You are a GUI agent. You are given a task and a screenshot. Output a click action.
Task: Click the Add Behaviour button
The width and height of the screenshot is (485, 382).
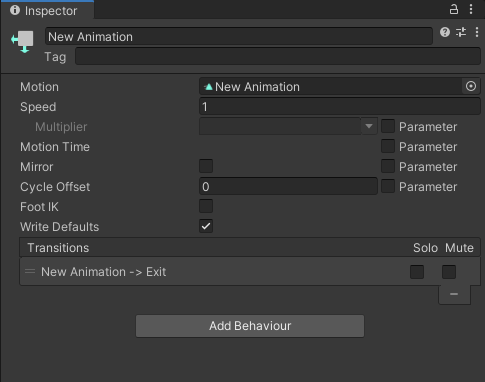(250, 326)
